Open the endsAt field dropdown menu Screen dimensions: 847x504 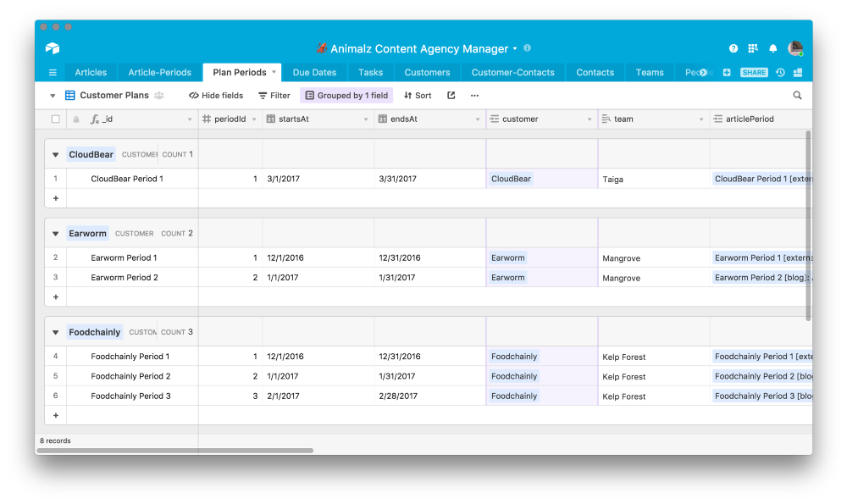click(478, 119)
